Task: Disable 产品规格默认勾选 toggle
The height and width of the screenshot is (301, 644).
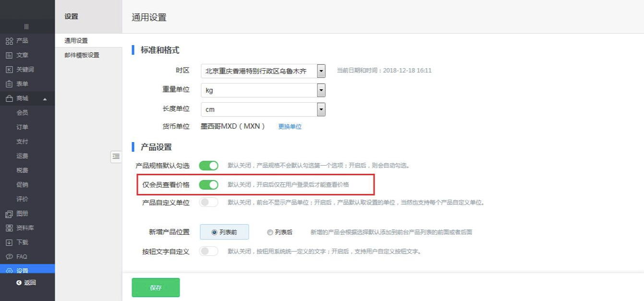Action: pos(209,166)
